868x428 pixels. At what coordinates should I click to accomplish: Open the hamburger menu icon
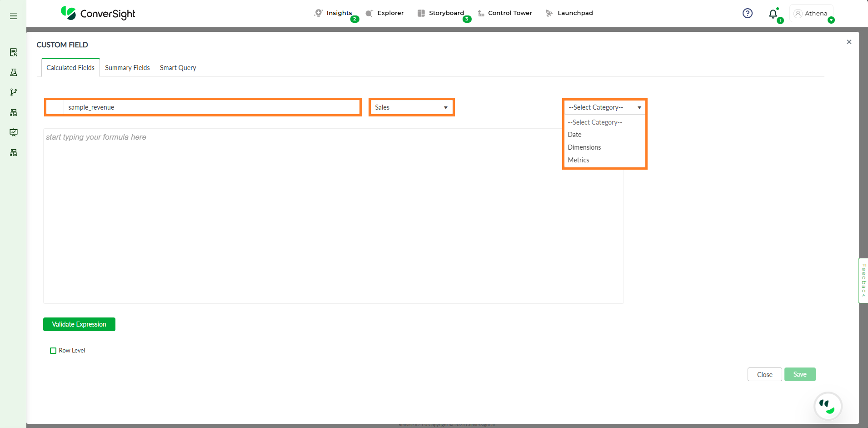tap(14, 16)
